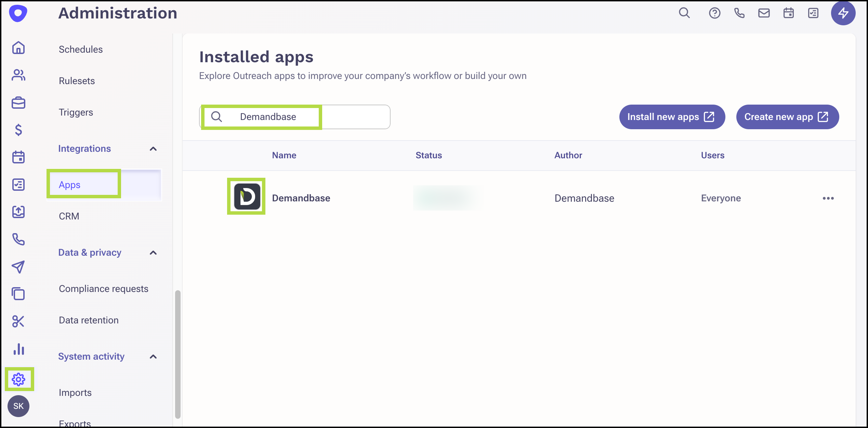
Task: Open the top bar tasks icon
Action: [x=813, y=13]
